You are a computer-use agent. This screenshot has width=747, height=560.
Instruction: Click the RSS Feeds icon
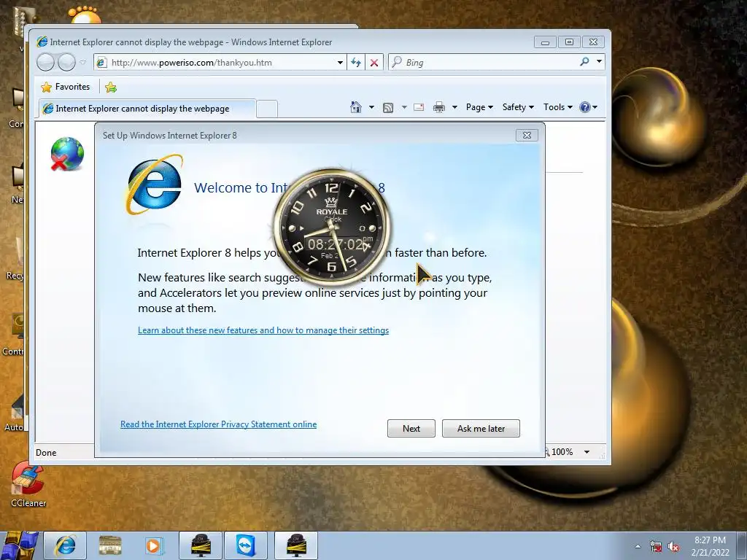coord(388,108)
